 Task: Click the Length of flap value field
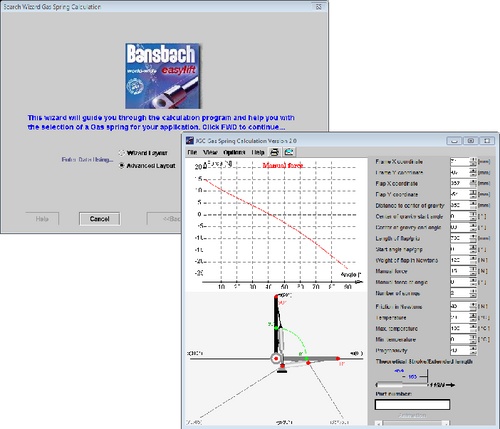coord(460,238)
